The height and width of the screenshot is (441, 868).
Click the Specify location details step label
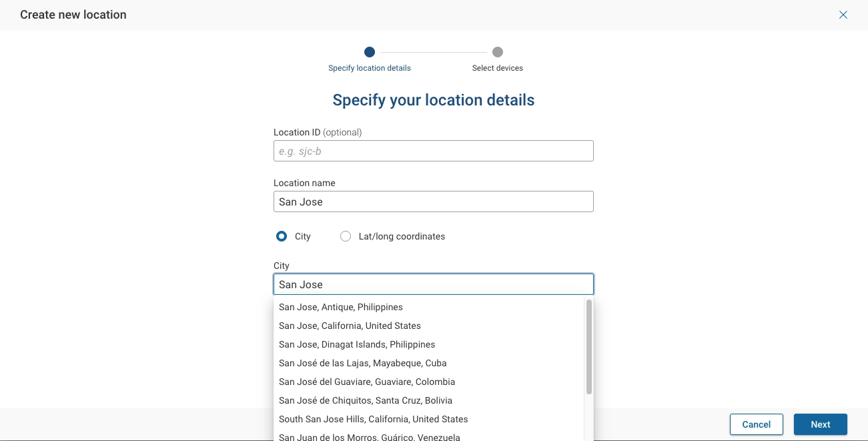(x=369, y=67)
